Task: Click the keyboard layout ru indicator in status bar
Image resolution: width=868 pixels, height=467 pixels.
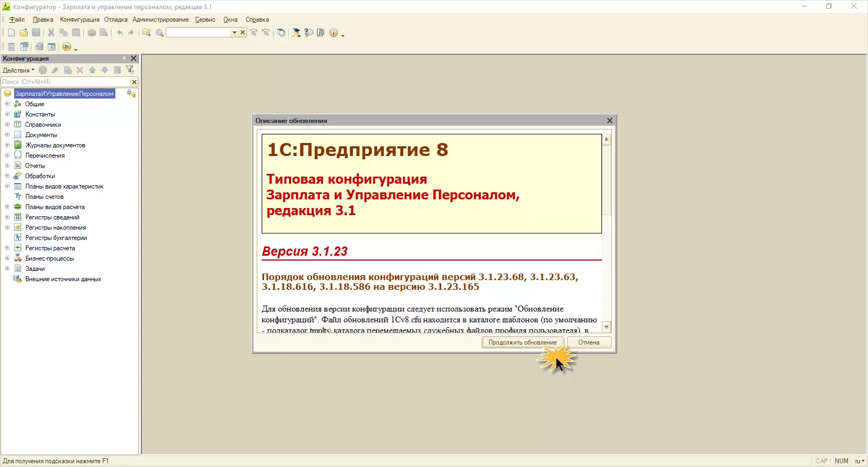Action: 859,461
